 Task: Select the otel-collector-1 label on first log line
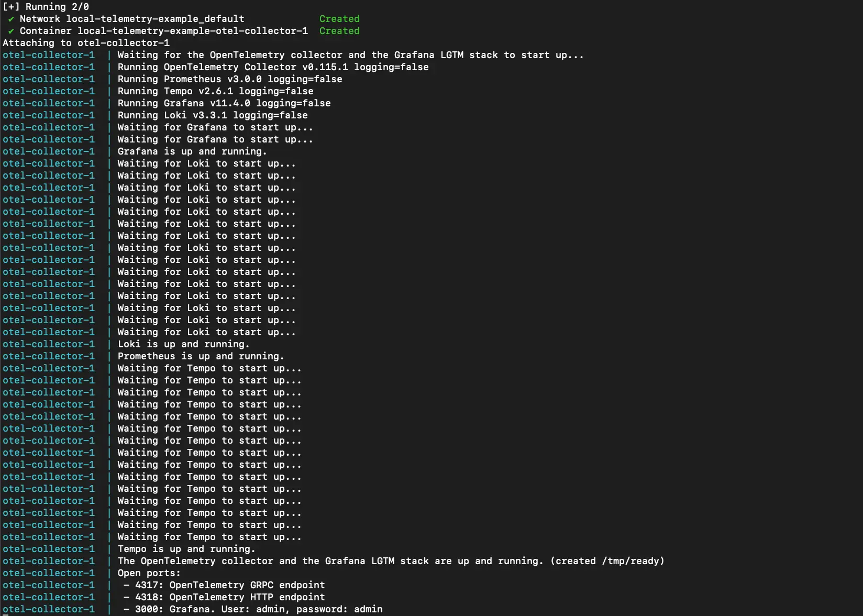(x=49, y=54)
